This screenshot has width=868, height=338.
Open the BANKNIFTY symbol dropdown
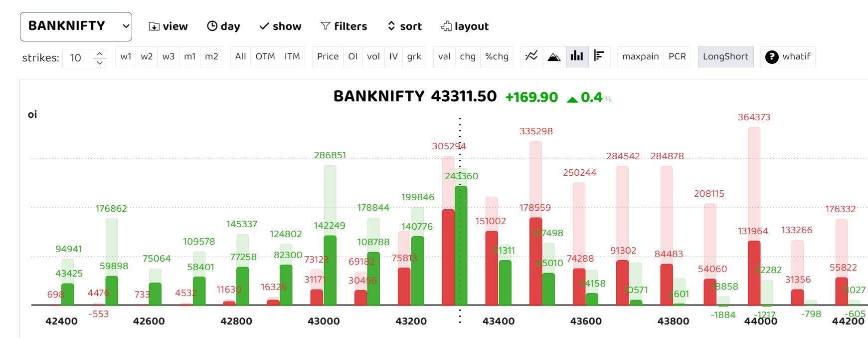[x=76, y=26]
